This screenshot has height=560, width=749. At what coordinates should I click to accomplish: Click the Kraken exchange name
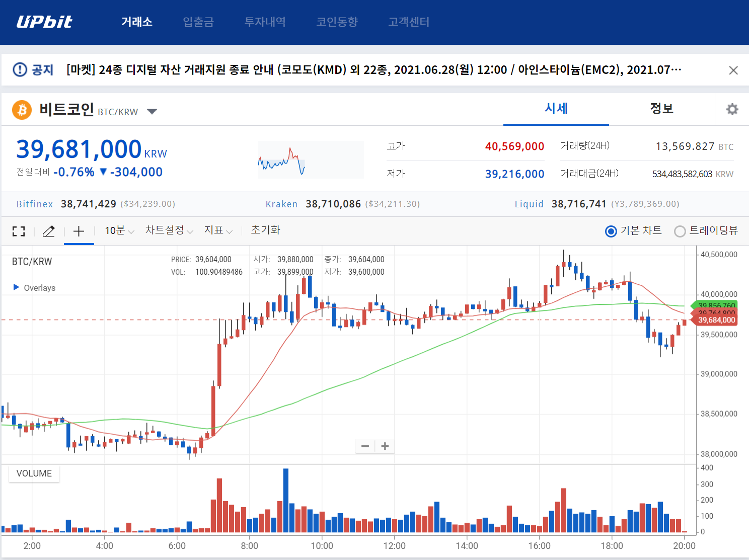click(x=281, y=204)
